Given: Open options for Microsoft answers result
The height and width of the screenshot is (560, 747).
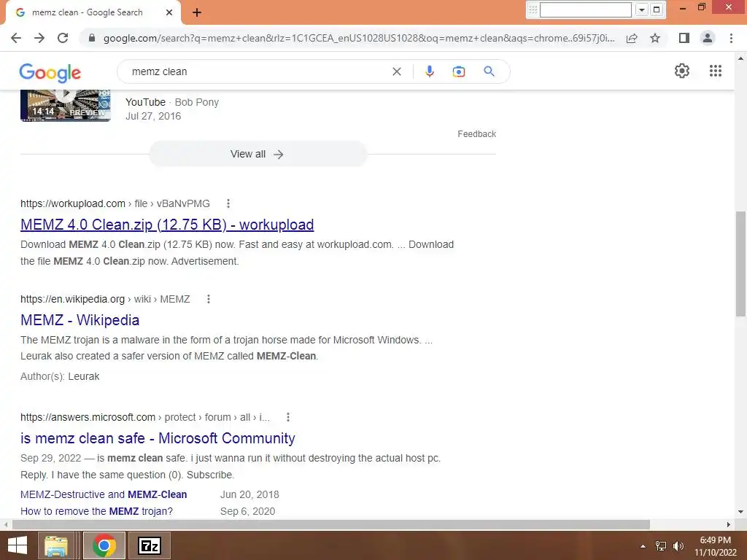Looking at the screenshot, I should 287,417.
